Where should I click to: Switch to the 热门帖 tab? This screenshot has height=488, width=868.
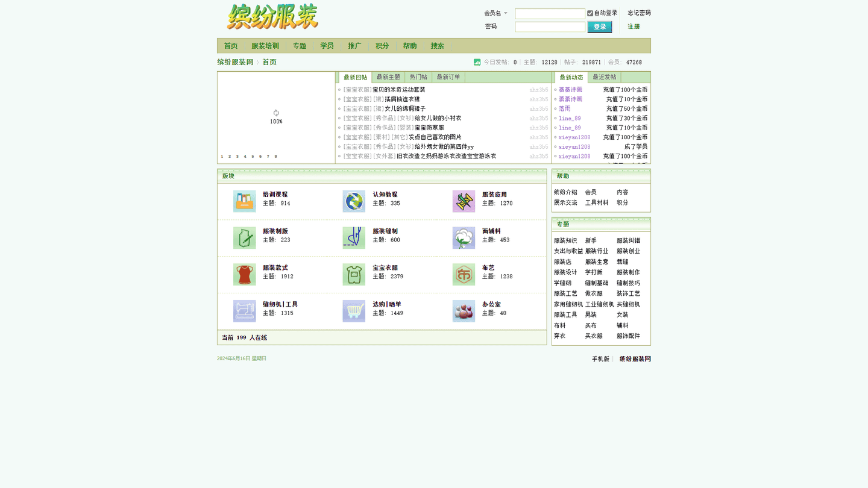pyautogui.click(x=418, y=77)
